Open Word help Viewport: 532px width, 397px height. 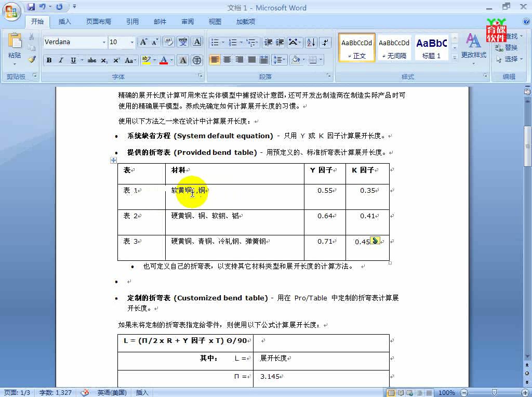tap(526, 22)
